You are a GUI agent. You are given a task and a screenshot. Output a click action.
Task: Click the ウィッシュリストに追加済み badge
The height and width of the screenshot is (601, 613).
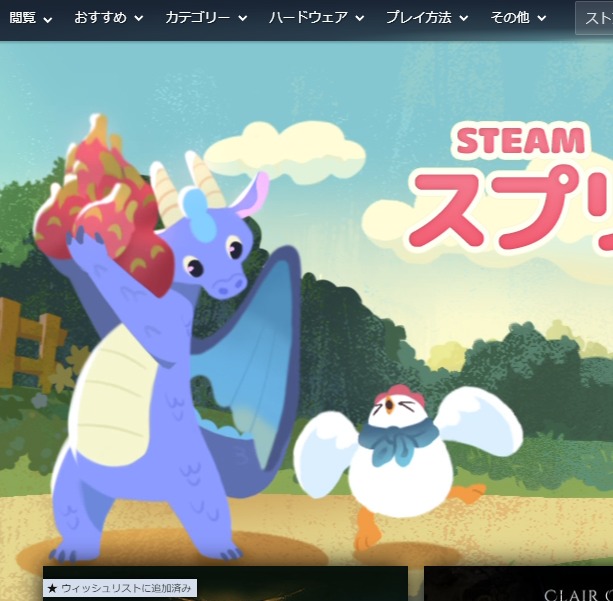pos(120,588)
